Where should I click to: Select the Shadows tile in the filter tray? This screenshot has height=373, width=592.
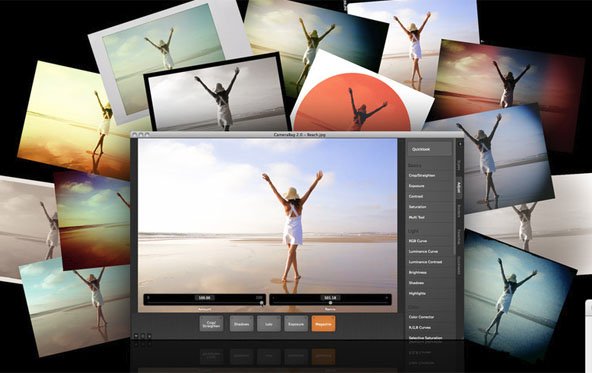(x=241, y=324)
